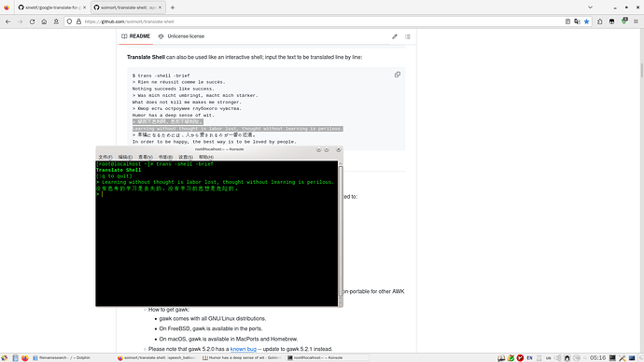The height and width of the screenshot is (362, 644).
Task: Maximize the Konsole window
Action: click(x=327, y=149)
